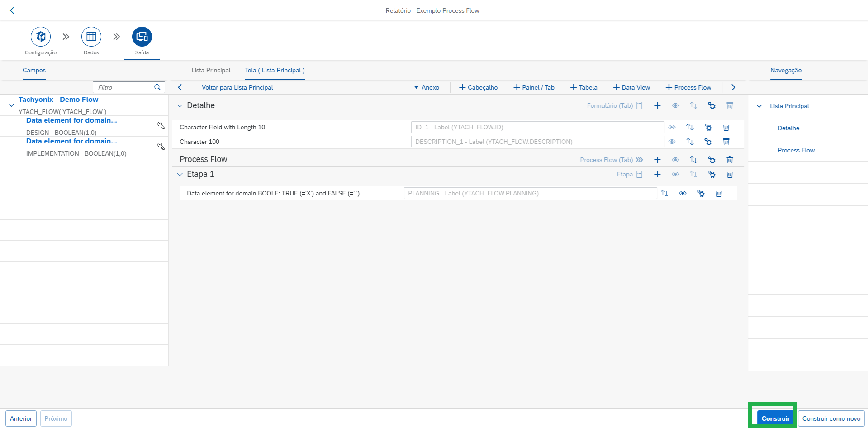Image resolution: width=868 pixels, height=428 pixels.
Task: Select the Tela ( Lista Principal ) tab
Action: [275, 70]
